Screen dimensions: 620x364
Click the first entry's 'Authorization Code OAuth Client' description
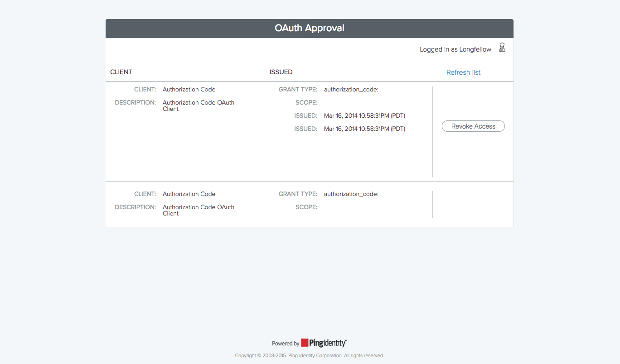(x=198, y=105)
